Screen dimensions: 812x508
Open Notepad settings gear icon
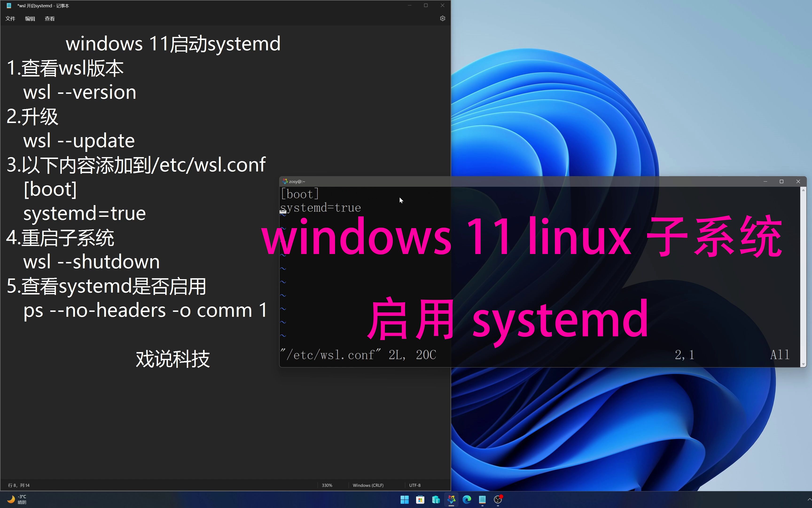pyautogui.click(x=443, y=19)
